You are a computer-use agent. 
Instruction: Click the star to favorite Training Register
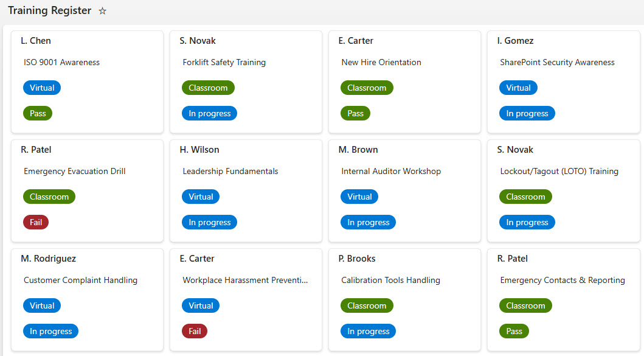102,10
